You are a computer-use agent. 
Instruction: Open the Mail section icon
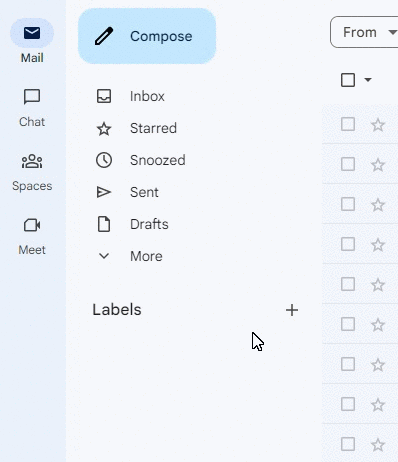coord(32,33)
